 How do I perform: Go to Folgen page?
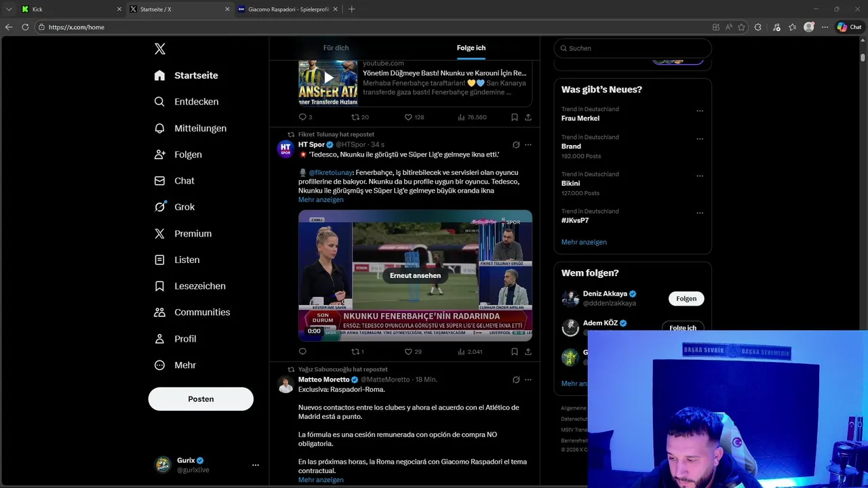178,155
